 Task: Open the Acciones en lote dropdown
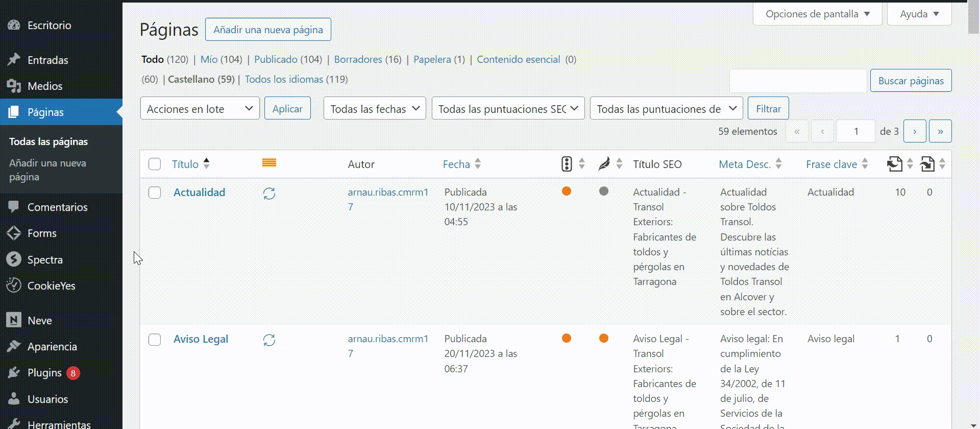click(x=200, y=109)
